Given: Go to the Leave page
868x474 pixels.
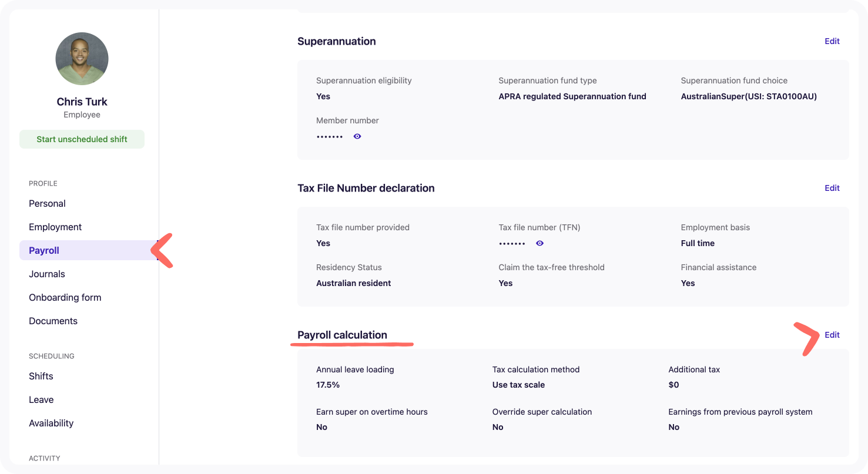Looking at the screenshot, I should click(x=41, y=400).
